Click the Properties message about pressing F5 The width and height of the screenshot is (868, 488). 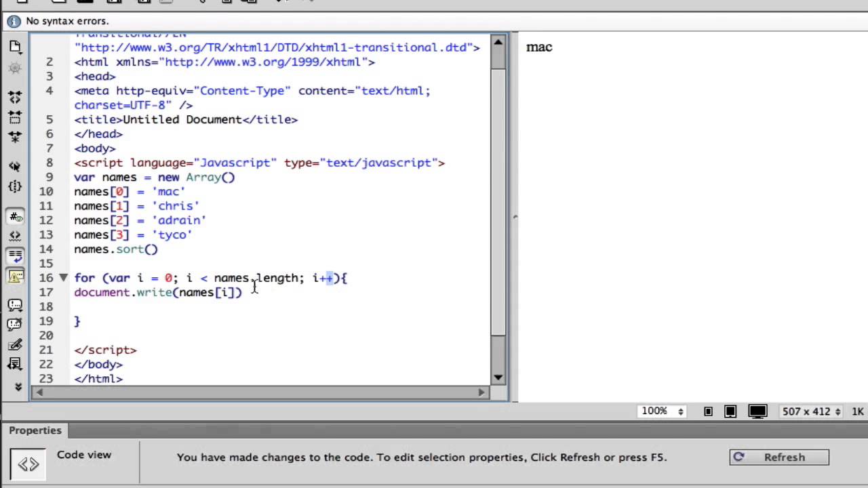(x=422, y=457)
